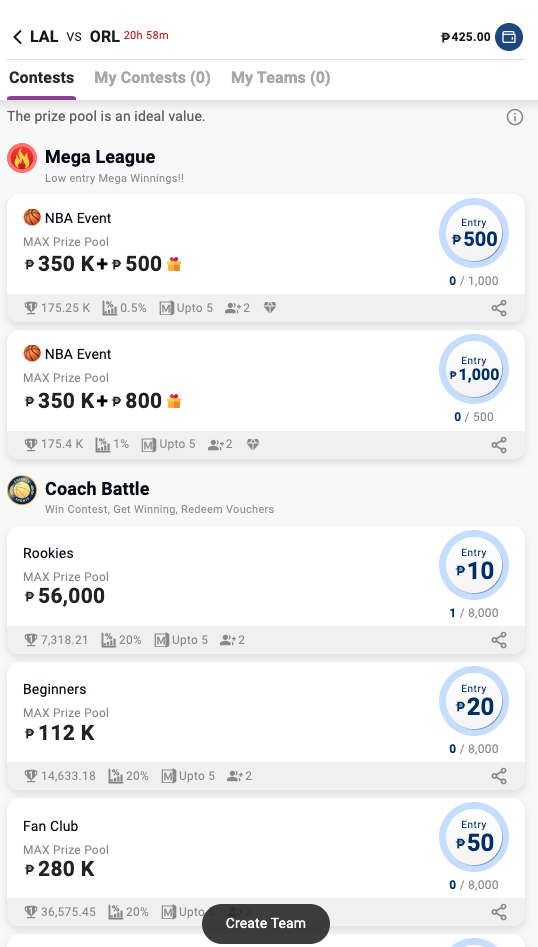Screen dimensions: 538x947
Task: Go back using the arrow beside LAL
Action: [18, 37]
